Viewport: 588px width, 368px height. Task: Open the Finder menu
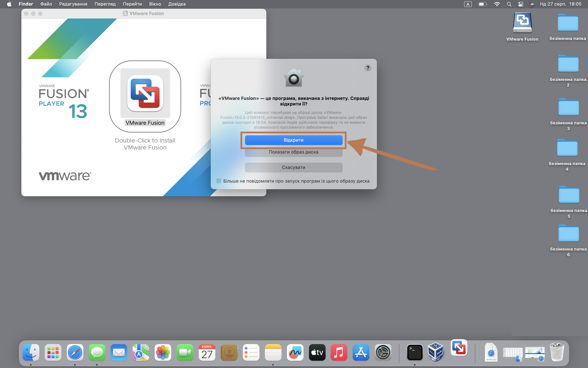(26, 4)
